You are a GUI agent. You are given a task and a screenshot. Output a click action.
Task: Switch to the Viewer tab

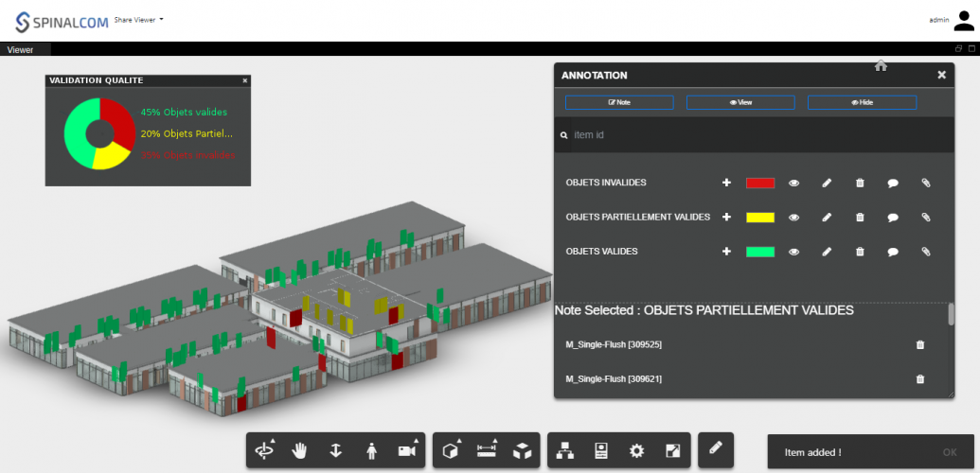(21, 50)
